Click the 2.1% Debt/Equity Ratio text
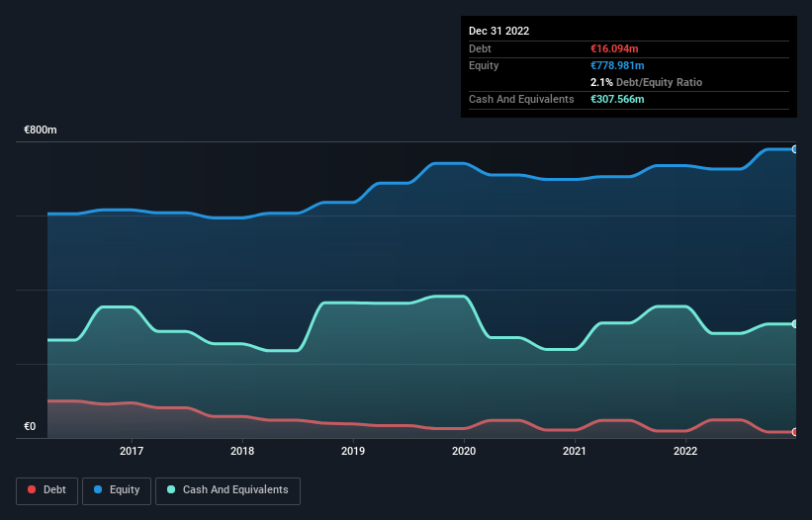 point(646,82)
